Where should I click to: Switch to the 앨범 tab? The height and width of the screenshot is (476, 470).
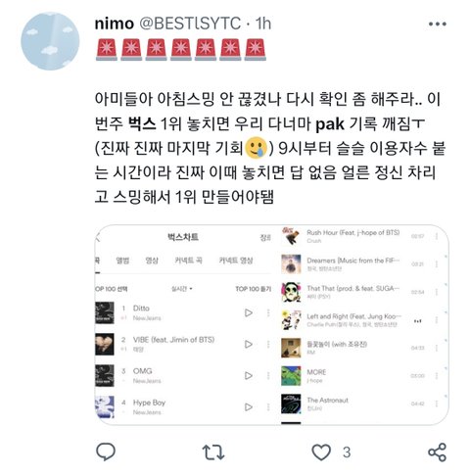[x=122, y=261]
